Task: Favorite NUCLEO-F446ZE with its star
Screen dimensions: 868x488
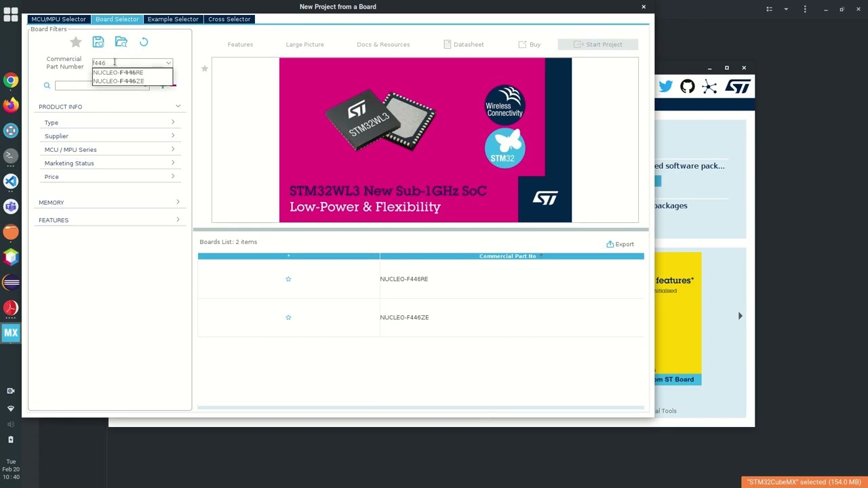Action: (x=288, y=317)
